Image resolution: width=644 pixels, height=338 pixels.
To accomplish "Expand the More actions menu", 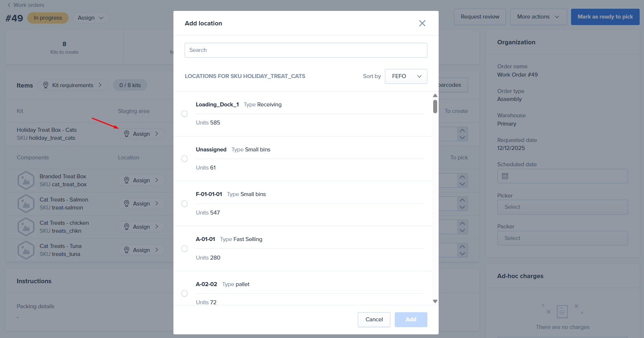I will [538, 17].
